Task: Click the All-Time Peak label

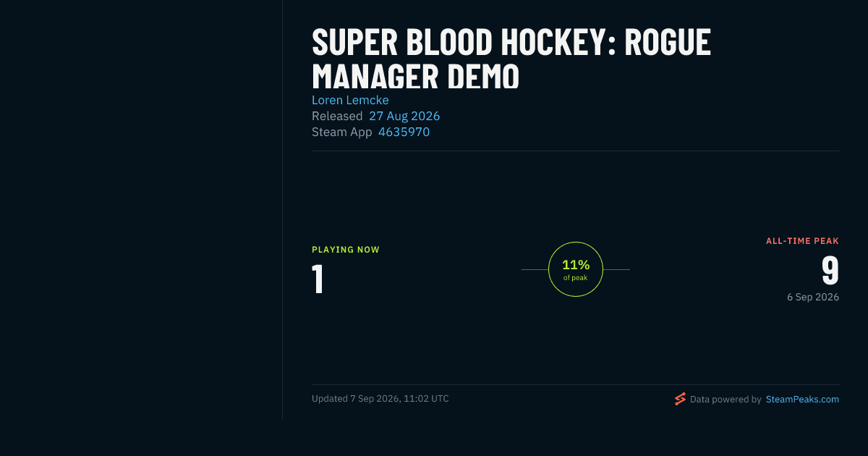Action: [802, 241]
